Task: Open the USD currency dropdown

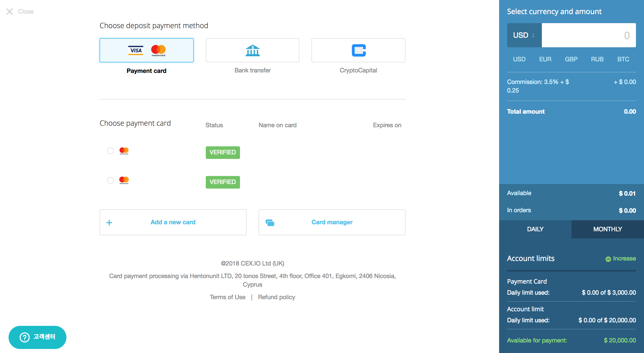Action: [x=524, y=35]
